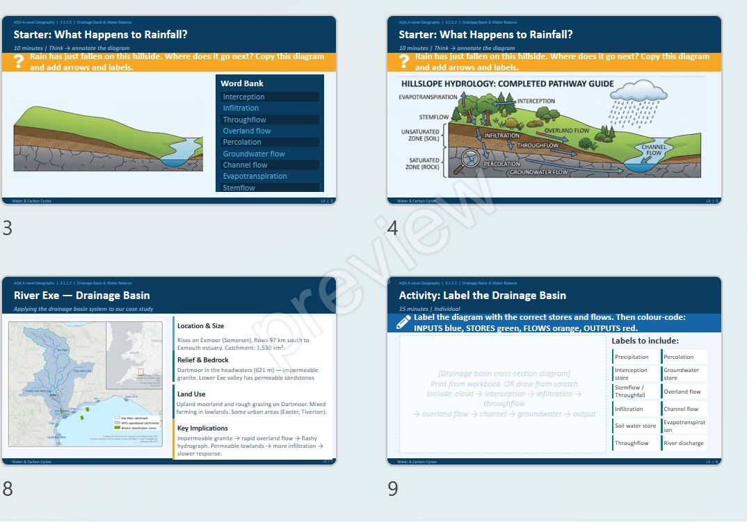The image size is (756, 532).
Task: Click the slide 3 title 'Starter: What Happens to Rainfall?'
Action: coord(100,35)
